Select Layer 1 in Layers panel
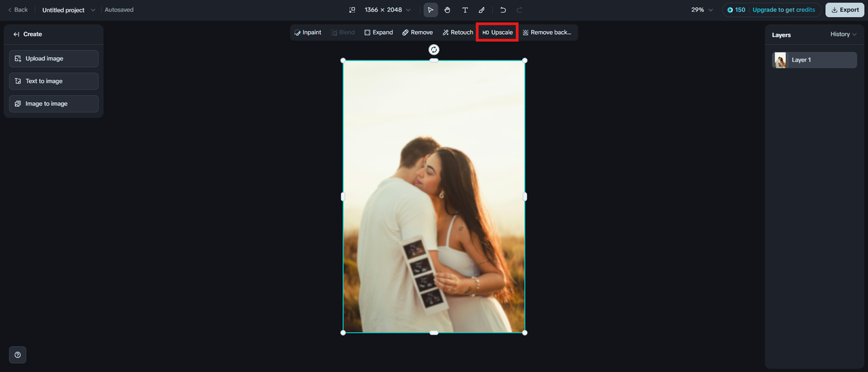This screenshot has width=868, height=372. [814, 60]
